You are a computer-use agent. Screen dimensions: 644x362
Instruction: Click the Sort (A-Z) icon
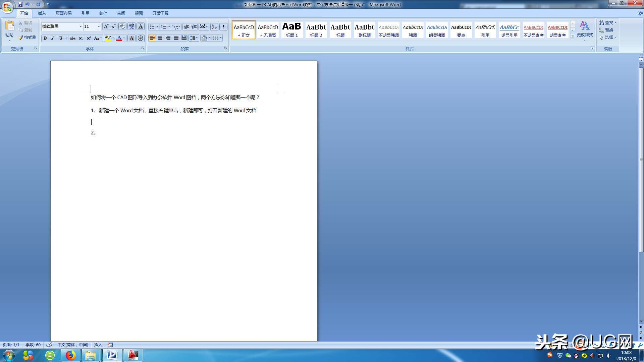[x=214, y=26]
